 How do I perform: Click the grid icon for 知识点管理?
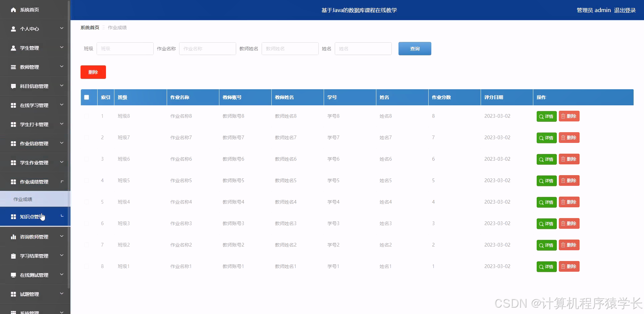pyautogui.click(x=13, y=217)
